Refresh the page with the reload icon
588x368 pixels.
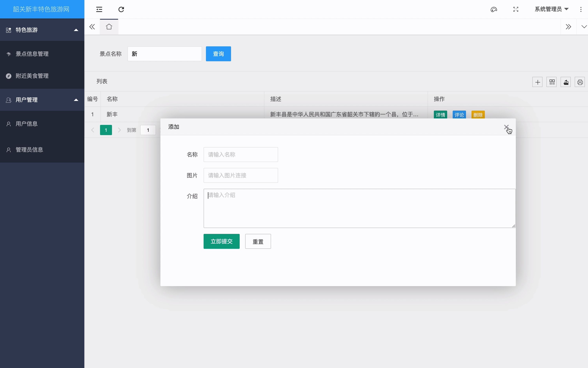click(121, 9)
